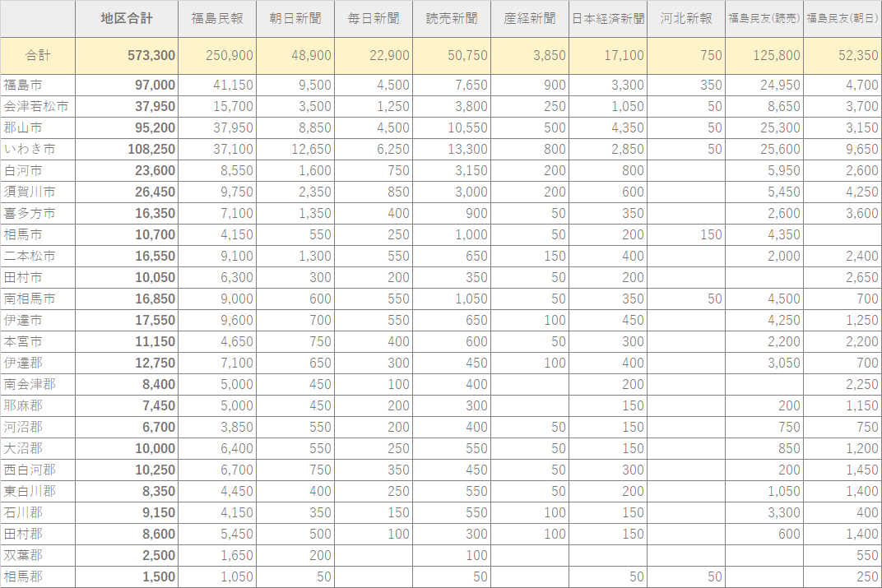Click 毎日新聞 total 22,900 cell
Viewport: 882px width, 588px height.
[374, 56]
